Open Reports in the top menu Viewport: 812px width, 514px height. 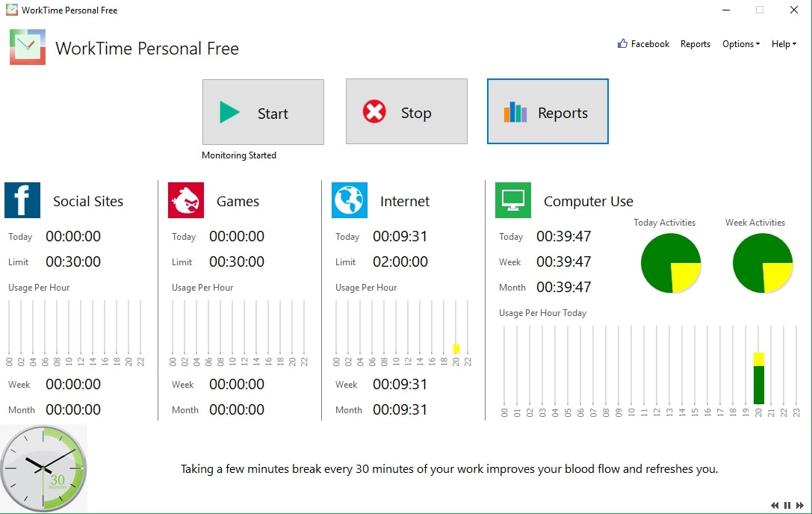(x=695, y=44)
